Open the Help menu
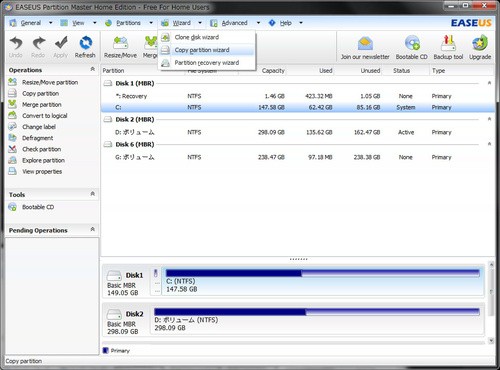Image resolution: width=500 pixels, height=370 pixels. (x=286, y=23)
